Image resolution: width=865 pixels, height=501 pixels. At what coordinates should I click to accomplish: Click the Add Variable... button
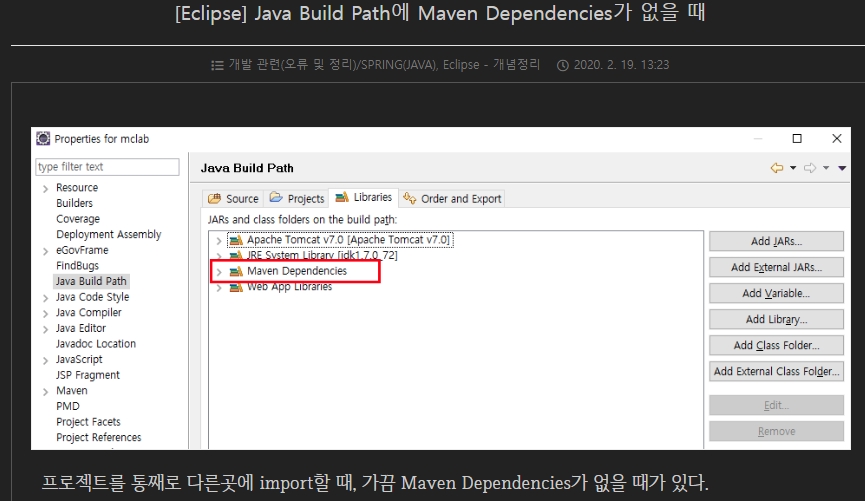(776, 293)
